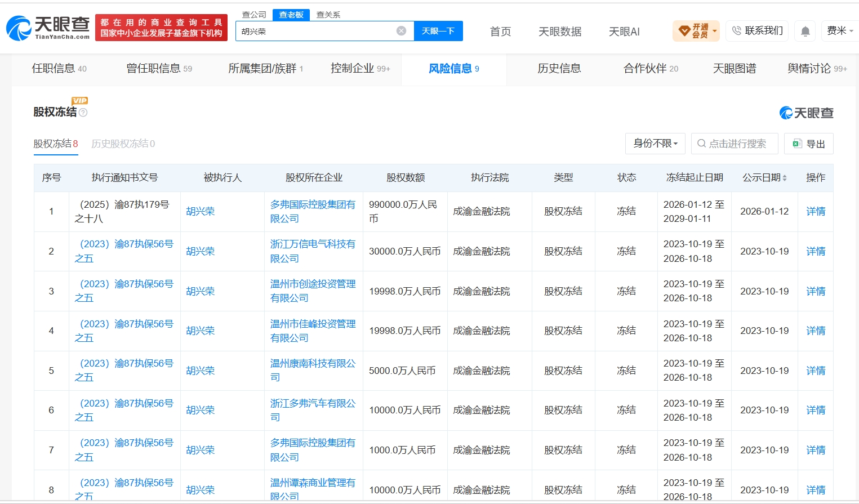Open 历史信息 tab

tap(559, 69)
